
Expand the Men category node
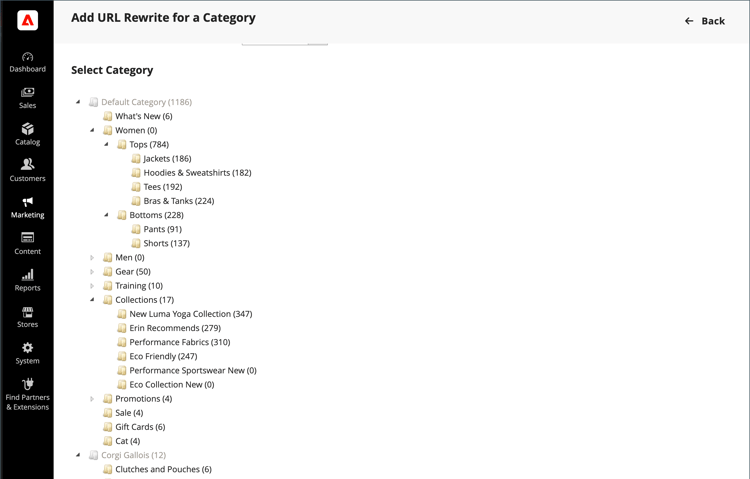(92, 258)
